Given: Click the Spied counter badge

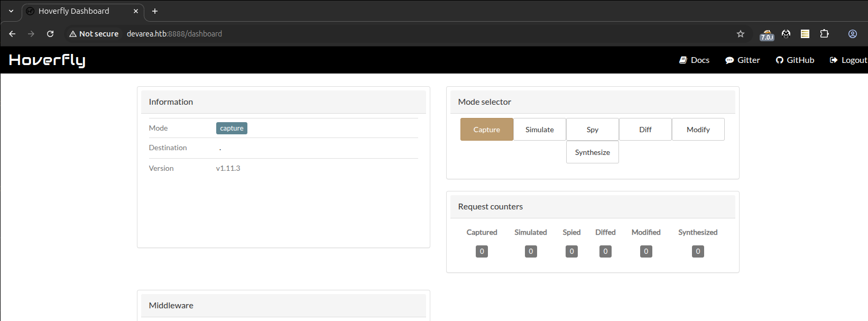Looking at the screenshot, I should pos(571,252).
